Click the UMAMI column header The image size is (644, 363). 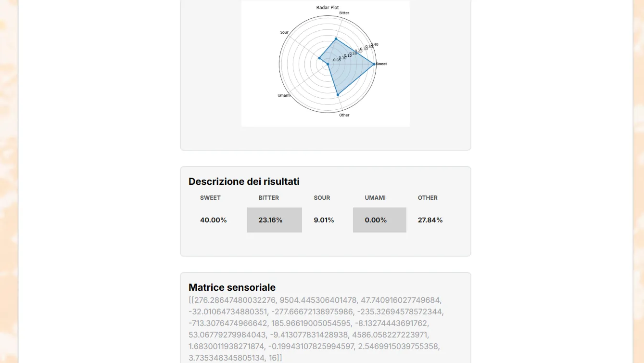tap(375, 198)
